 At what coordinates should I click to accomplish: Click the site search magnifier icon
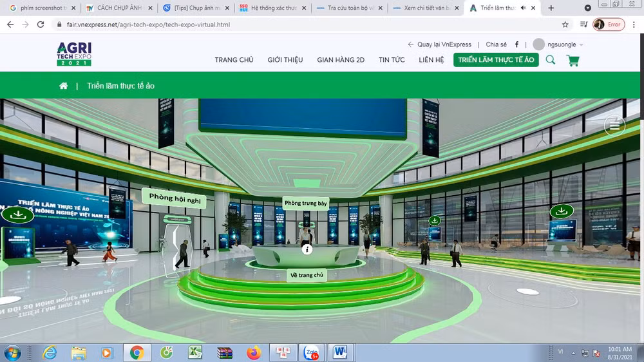pyautogui.click(x=551, y=60)
